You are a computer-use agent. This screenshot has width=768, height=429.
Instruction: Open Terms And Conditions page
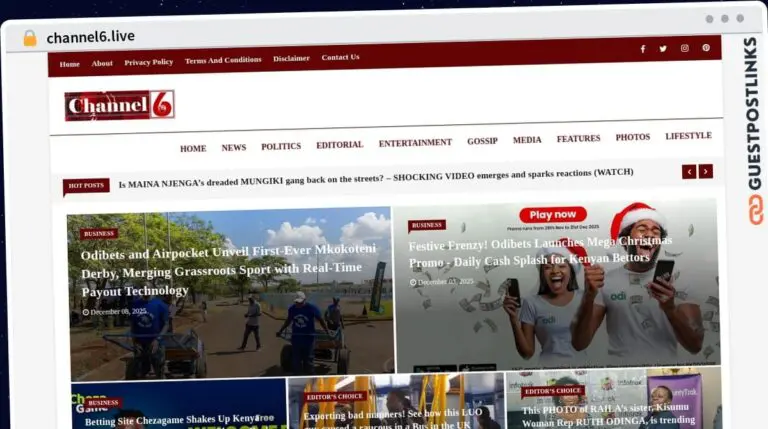(223, 60)
